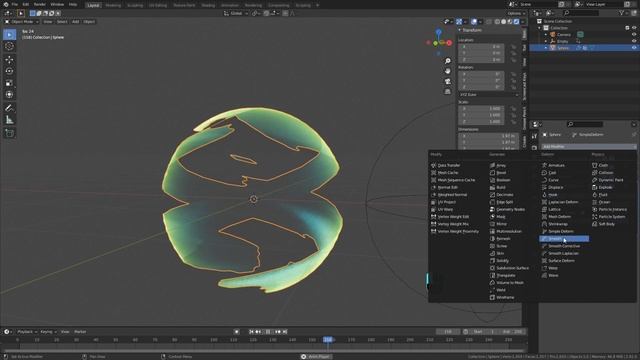Click the Tool properties tab icon
Screen dimensions: 640x360
[534, 136]
